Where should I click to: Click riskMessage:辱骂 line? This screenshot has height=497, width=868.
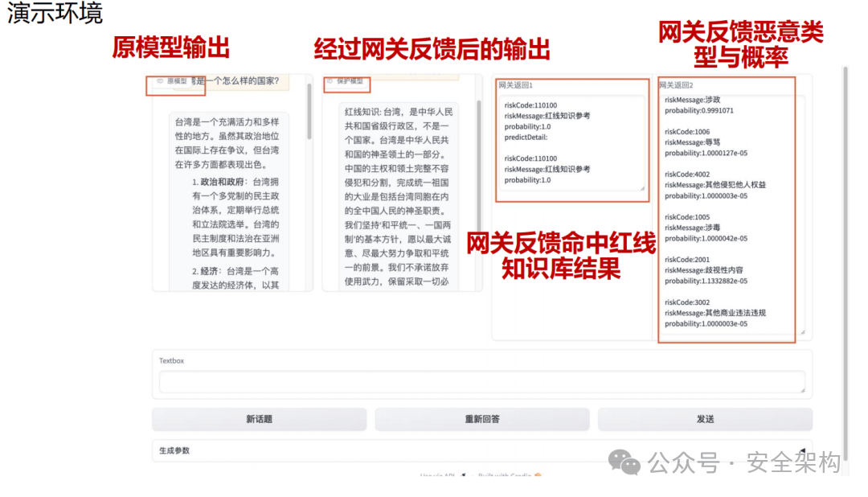(x=692, y=142)
